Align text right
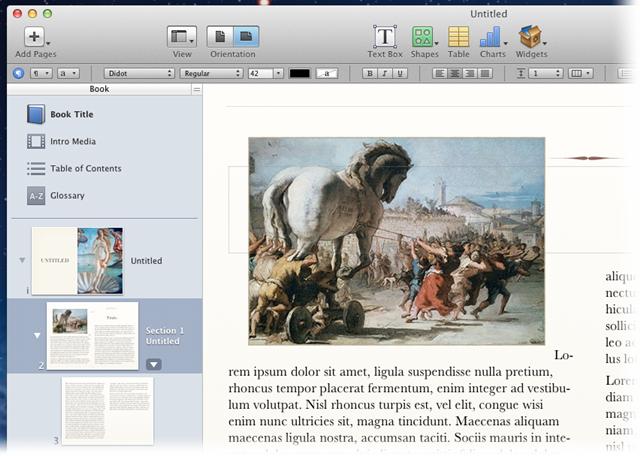Screen dimensions: 640x456 [x=470, y=73]
